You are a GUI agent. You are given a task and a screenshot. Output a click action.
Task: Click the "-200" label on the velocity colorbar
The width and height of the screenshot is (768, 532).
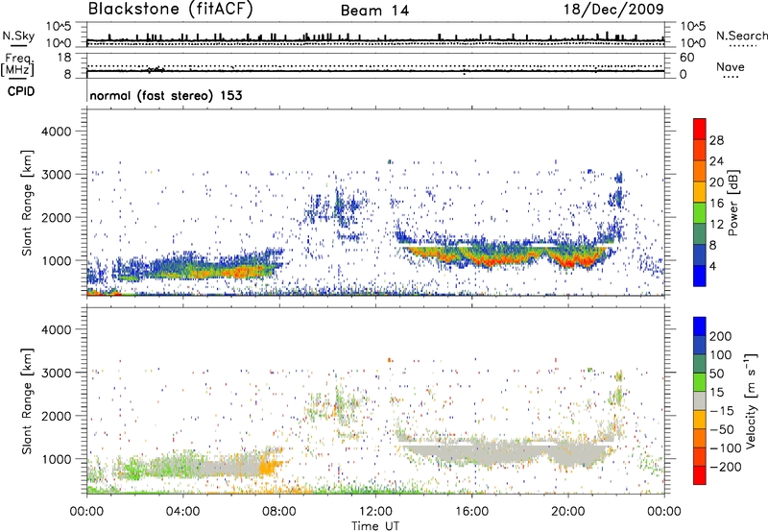[x=726, y=467]
